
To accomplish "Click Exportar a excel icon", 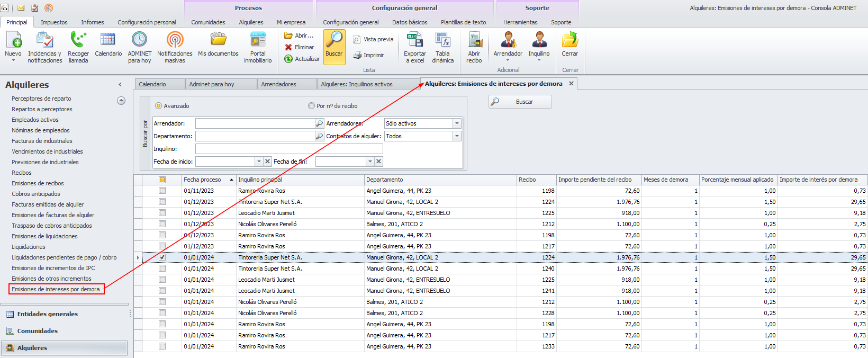I will (414, 40).
